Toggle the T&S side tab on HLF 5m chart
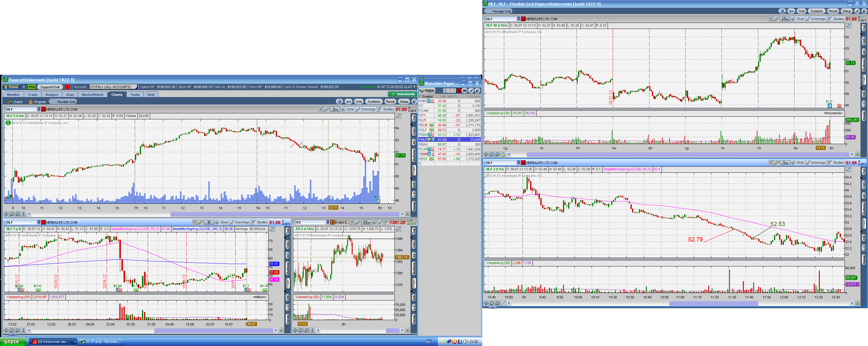 (414, 132)
